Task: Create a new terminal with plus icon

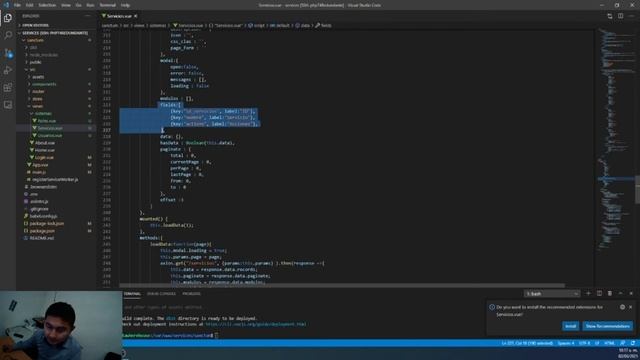Action: (x=588, y=293)
